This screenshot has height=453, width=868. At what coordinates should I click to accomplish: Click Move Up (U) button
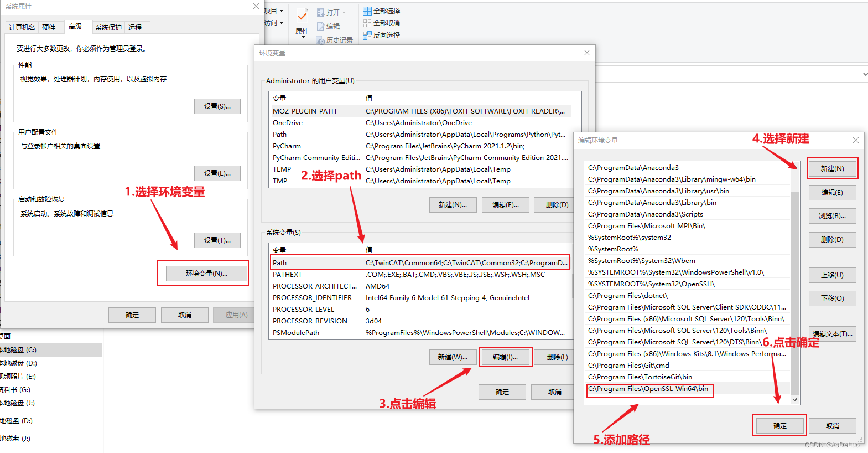click(832, 275)
